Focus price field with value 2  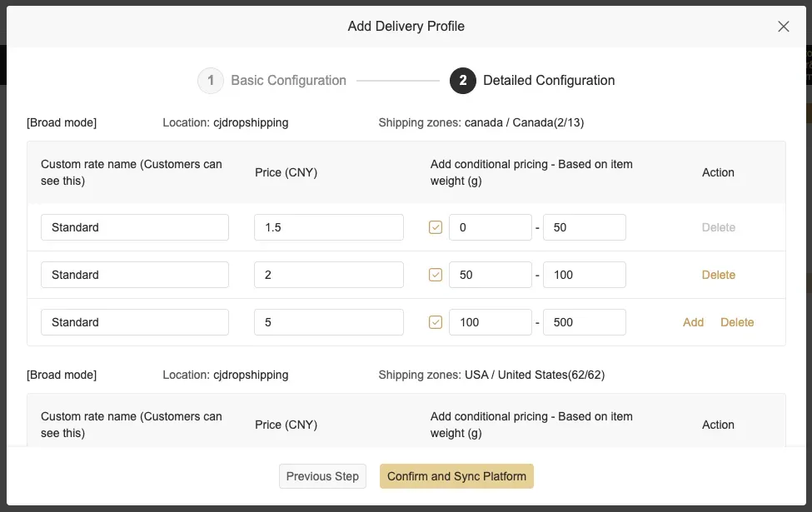click(x=328, y=275)
